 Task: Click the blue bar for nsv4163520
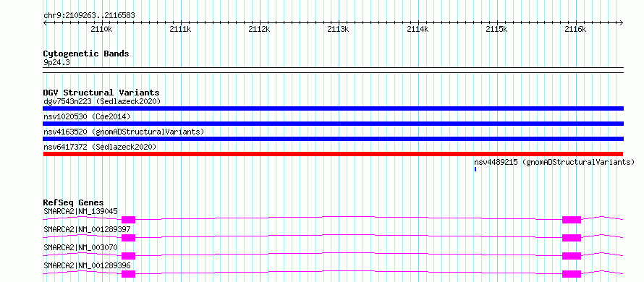pos(333,139)
